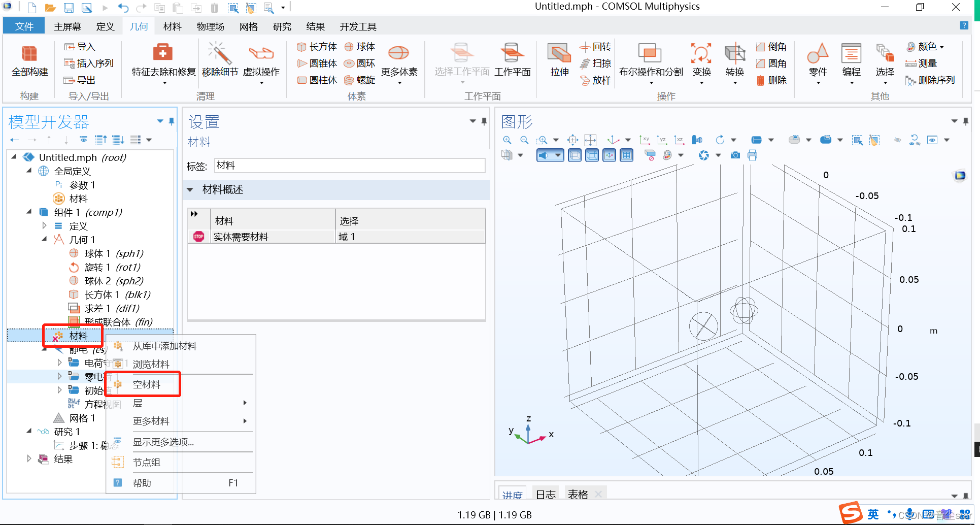Pin the 设置 settings panel

point(484,121)
